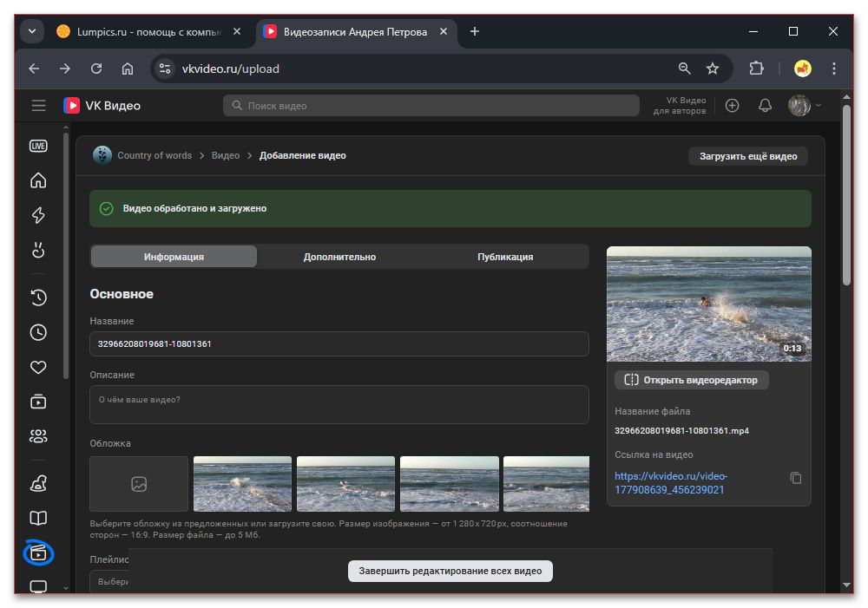The height and width of the screenshot is (608, 868).
Task: Click the file name 32966208019681-10801361.mp4
Action: (x=681, y=431)
